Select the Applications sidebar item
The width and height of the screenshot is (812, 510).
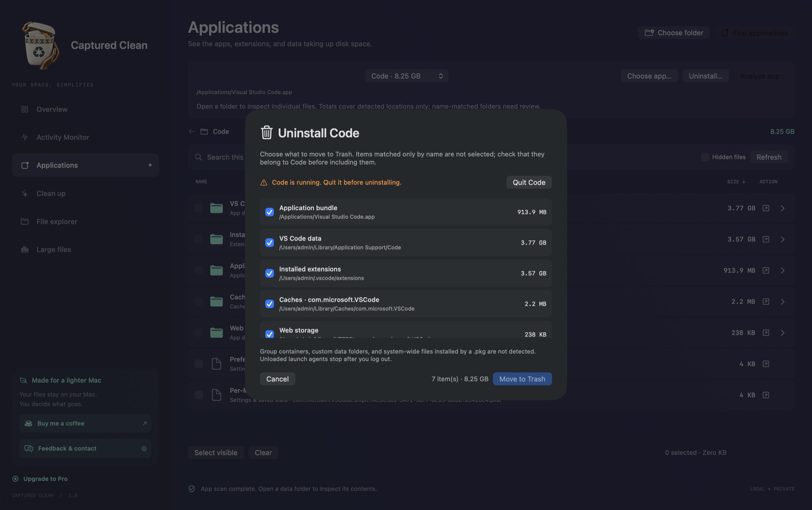pyautogui.click(x=85, y=165)
